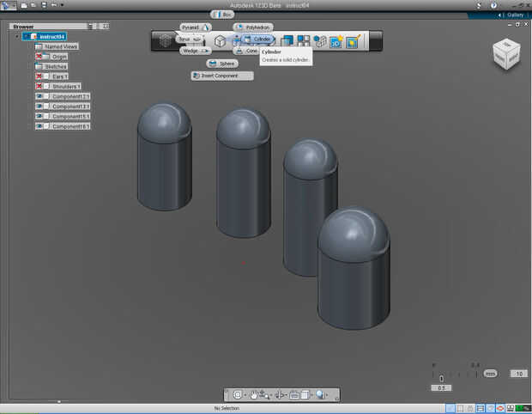Click the blue sphere render icon
532x414 pixels.
click(320, 394)
